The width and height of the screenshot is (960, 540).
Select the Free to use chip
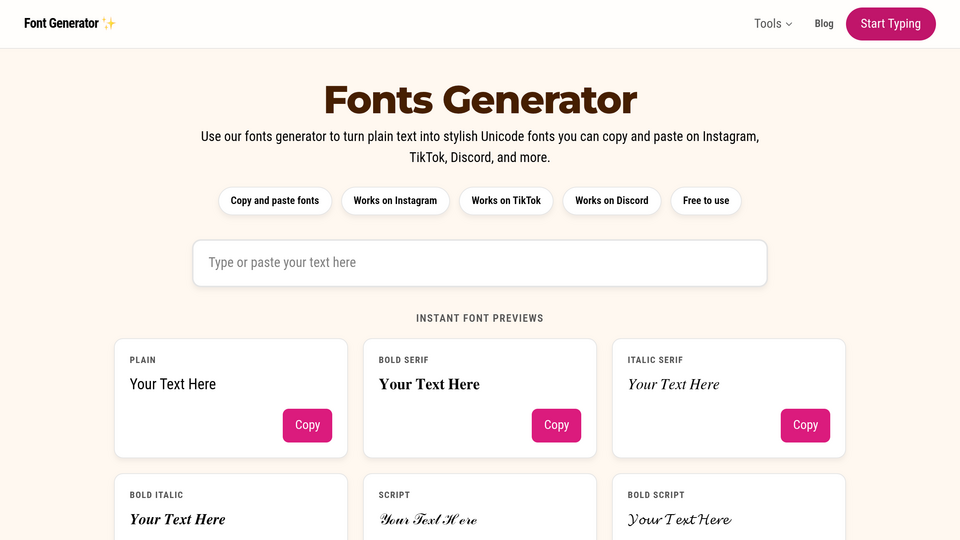tap(706, 201)
